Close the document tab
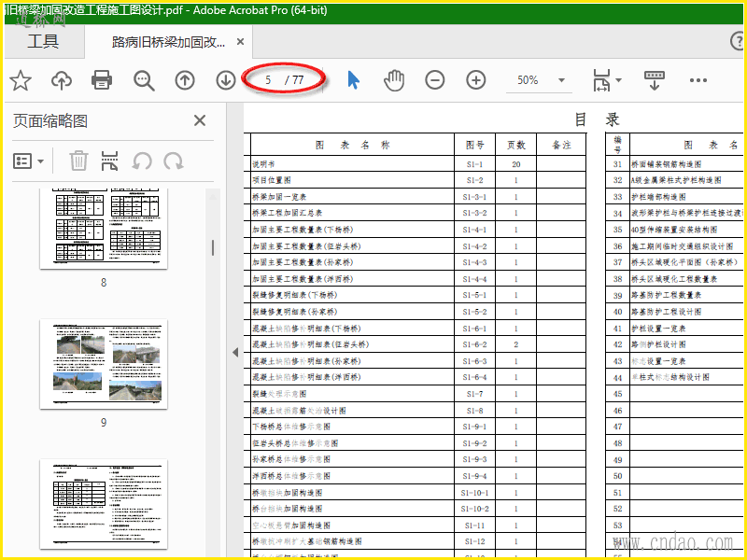This screenshot has height=560, width=747. tap(241, 42)
